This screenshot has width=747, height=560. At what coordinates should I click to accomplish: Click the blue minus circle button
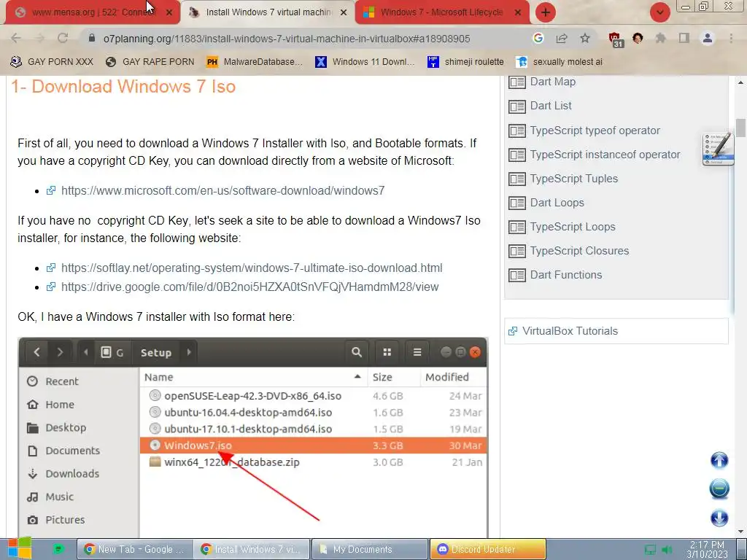tap(719, 489)
